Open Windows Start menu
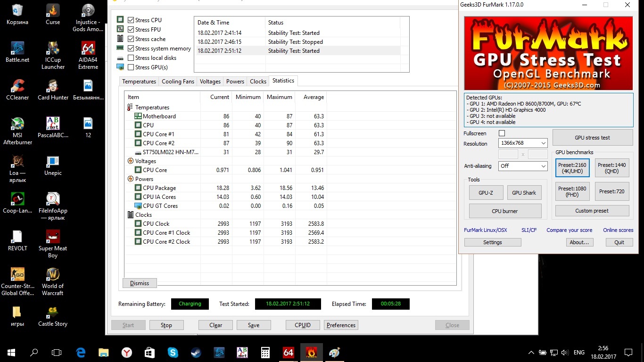The width and height of the screenshot is (644, 362). pos(11,352)
